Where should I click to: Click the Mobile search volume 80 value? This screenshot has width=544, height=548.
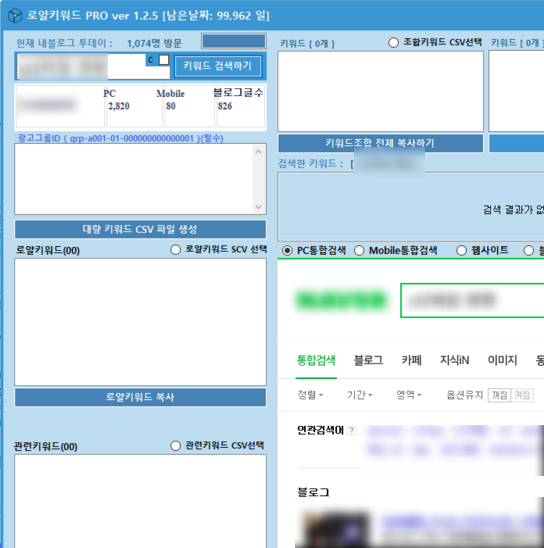tap(171, 106)
